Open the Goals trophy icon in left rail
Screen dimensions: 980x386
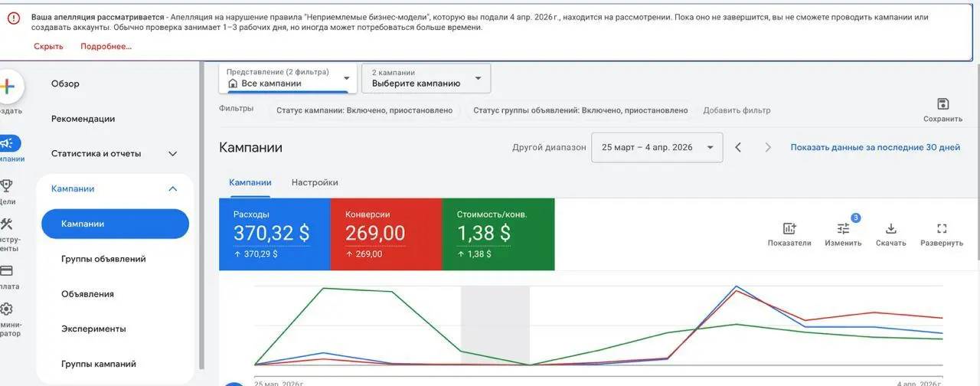[7, 185]
